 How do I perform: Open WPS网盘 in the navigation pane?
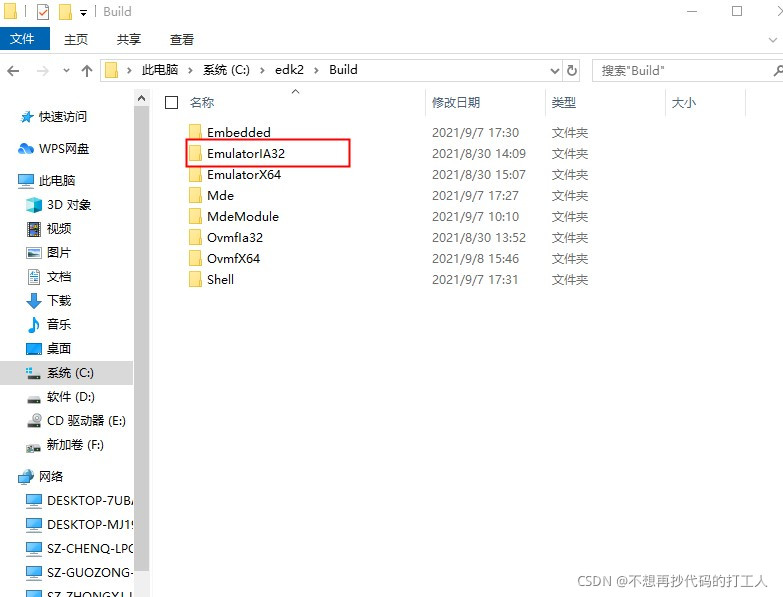(x=64, y=149)
